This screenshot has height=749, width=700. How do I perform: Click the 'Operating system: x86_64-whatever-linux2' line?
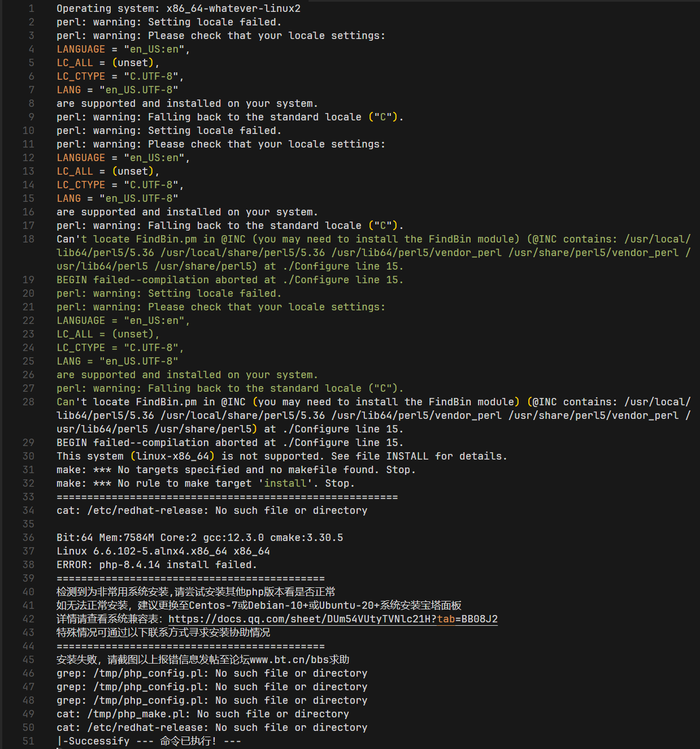pos(179,8)
